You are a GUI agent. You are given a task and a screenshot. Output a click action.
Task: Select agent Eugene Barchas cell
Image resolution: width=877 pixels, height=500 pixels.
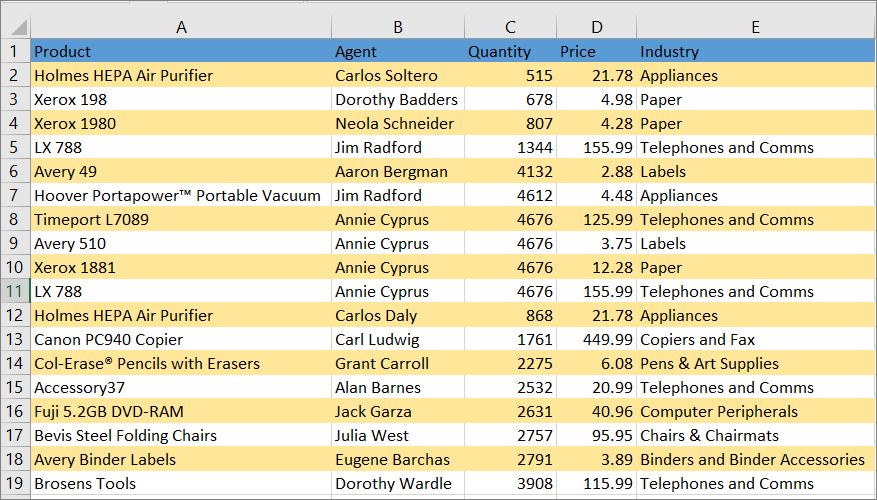tap(398, 459)
